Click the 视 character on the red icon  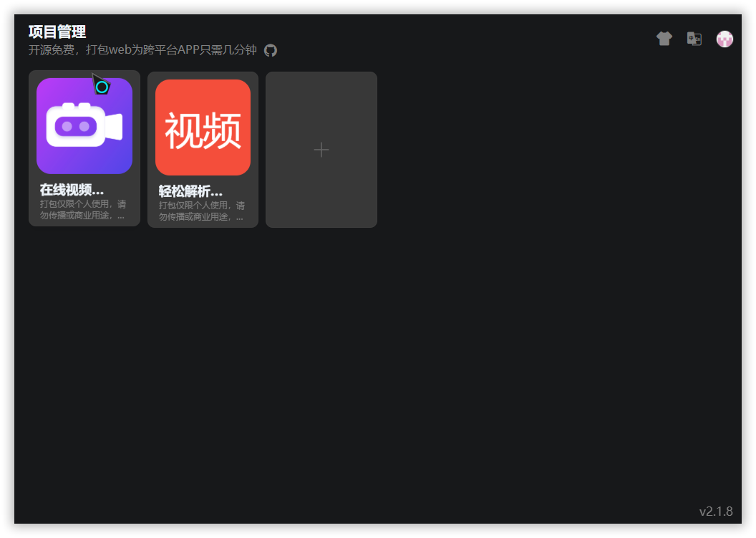[x=184, y=131]
